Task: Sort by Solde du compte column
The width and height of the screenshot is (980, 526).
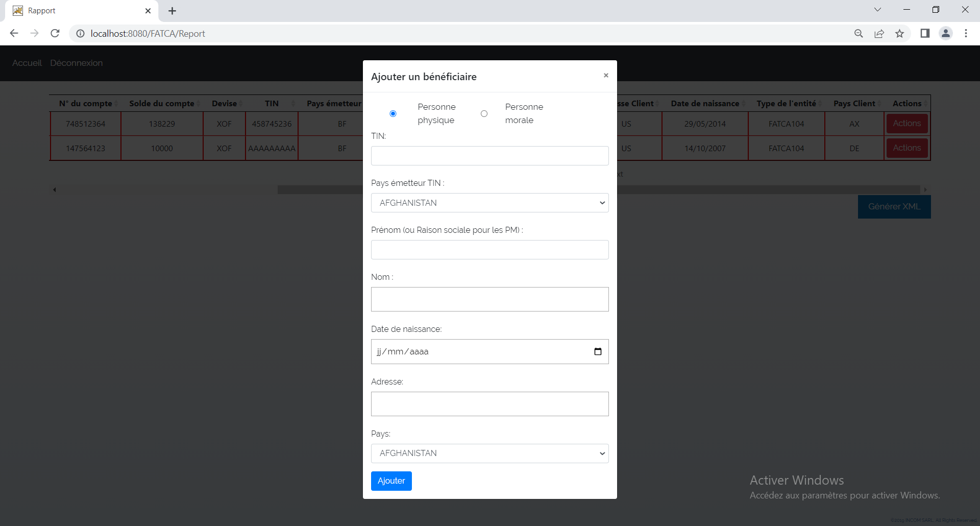Action: tap(162, 103)
